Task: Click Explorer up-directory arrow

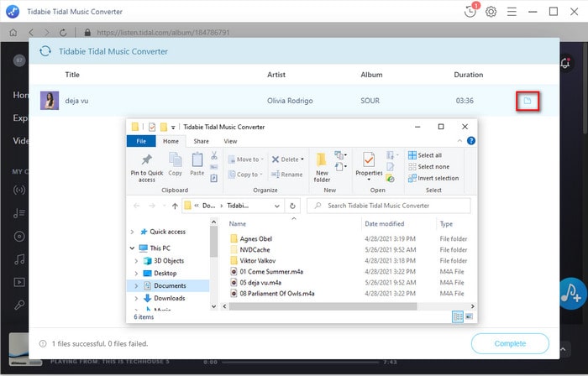Action: coord(175,206)
